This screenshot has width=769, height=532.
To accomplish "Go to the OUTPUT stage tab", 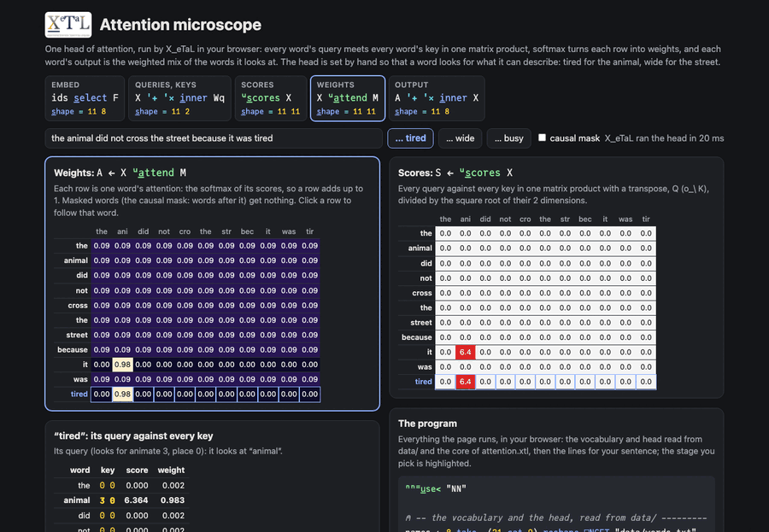I will [437, 98].
